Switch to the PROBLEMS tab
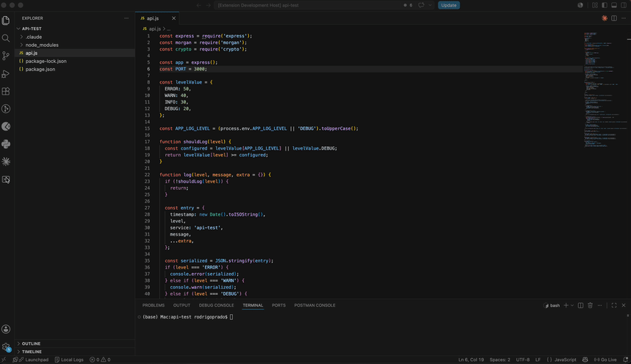Image resolution: width=631 pixels, height=364 pixels. [x=154, y=305]
